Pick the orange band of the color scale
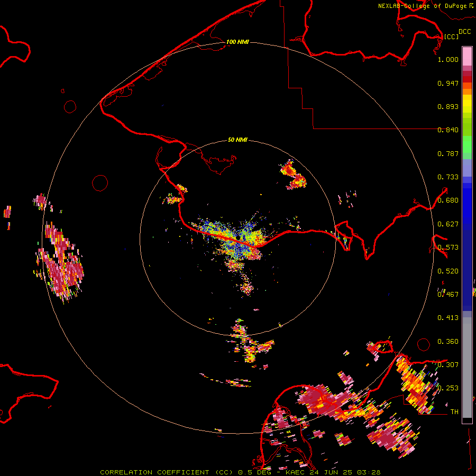476x476 pixels. click(467, 91)
